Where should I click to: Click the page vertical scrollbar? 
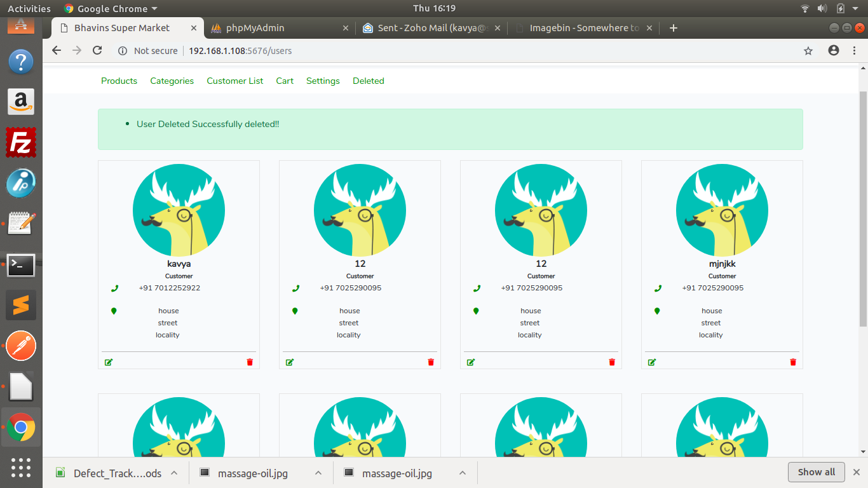point(863,210)
